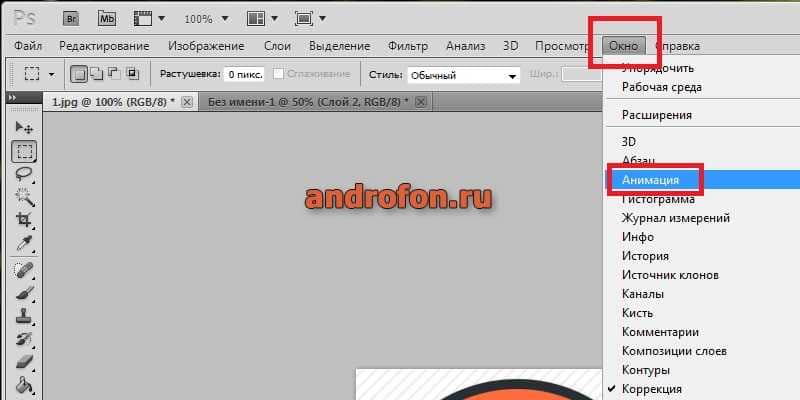Select the Magic Wand tool
The width and height of the screenshot is (800, 400).
(24, 197)
